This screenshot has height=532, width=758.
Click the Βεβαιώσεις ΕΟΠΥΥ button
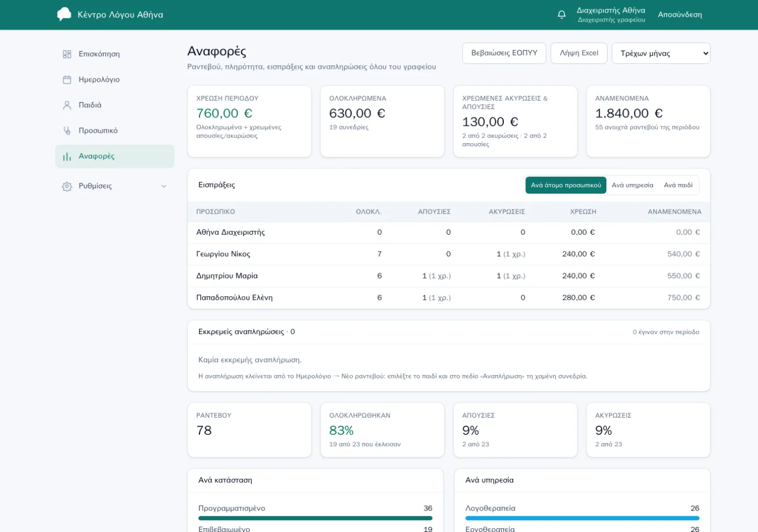point(504,53)
